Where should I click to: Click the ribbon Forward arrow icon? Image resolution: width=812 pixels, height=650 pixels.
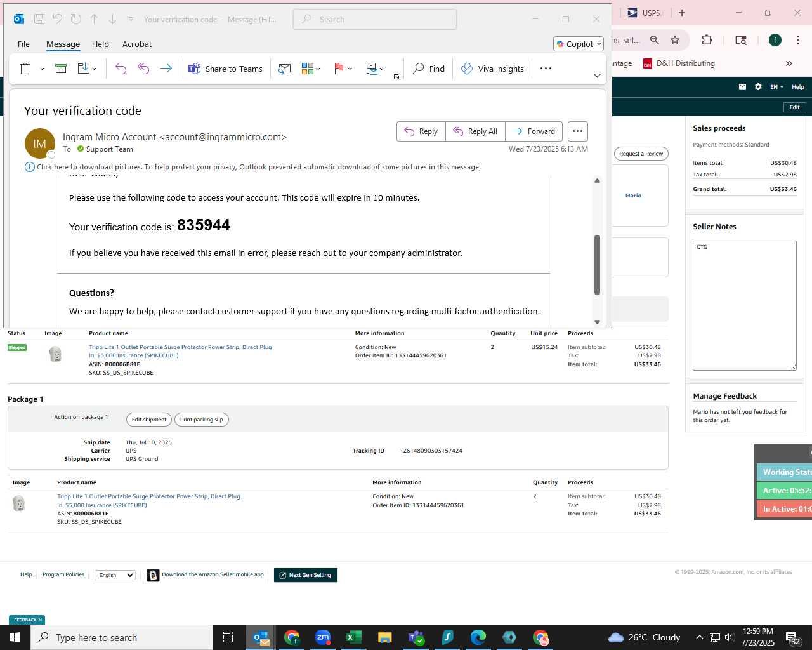point(166,69)
